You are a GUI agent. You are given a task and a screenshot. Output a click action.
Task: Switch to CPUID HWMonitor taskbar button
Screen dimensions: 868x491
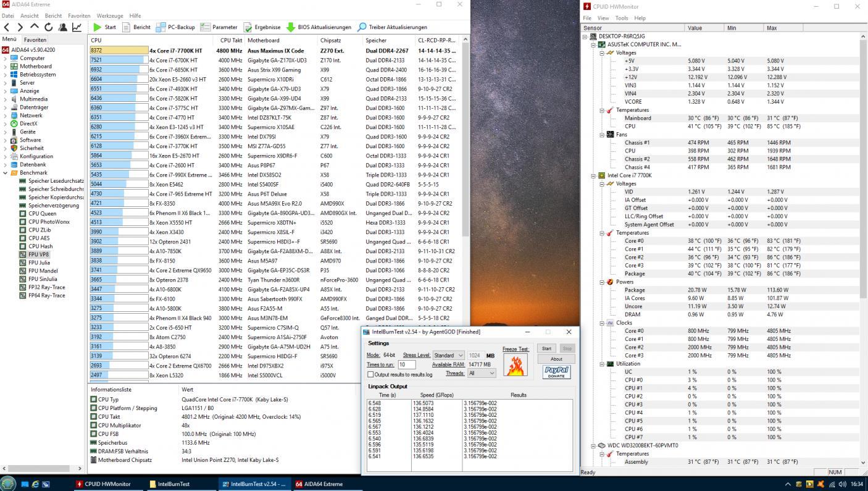click(108, 484)
